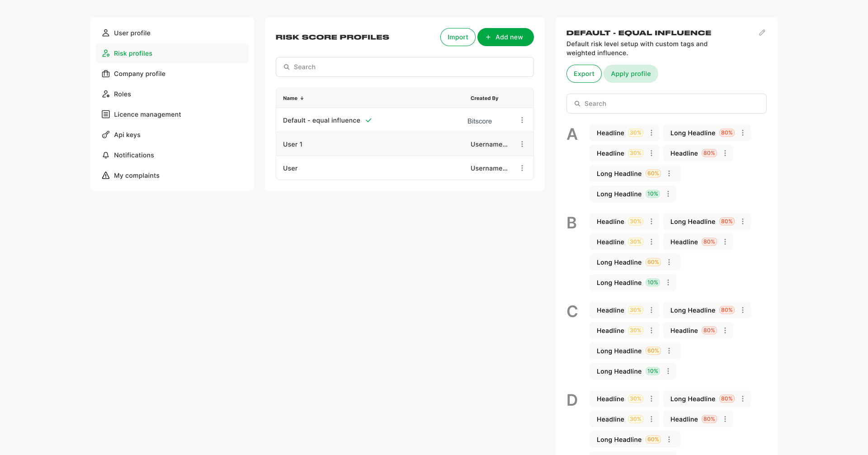
Task: Click Apply profile button
Action: [x=631, y=74]
